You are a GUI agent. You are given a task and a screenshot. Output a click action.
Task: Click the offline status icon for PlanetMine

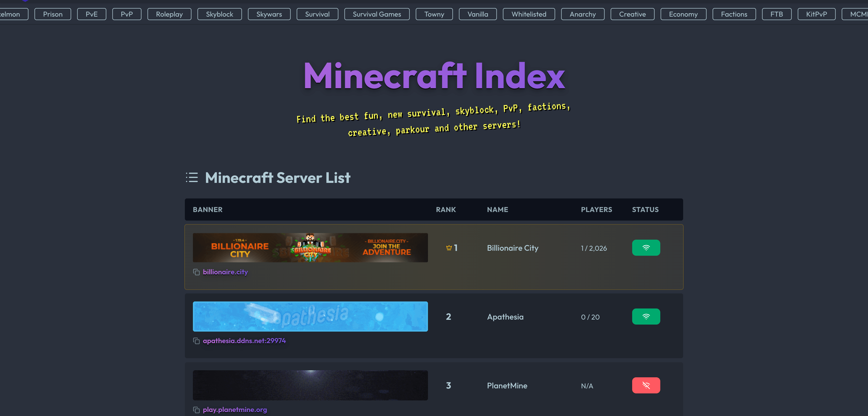click(x=646, y=385)
